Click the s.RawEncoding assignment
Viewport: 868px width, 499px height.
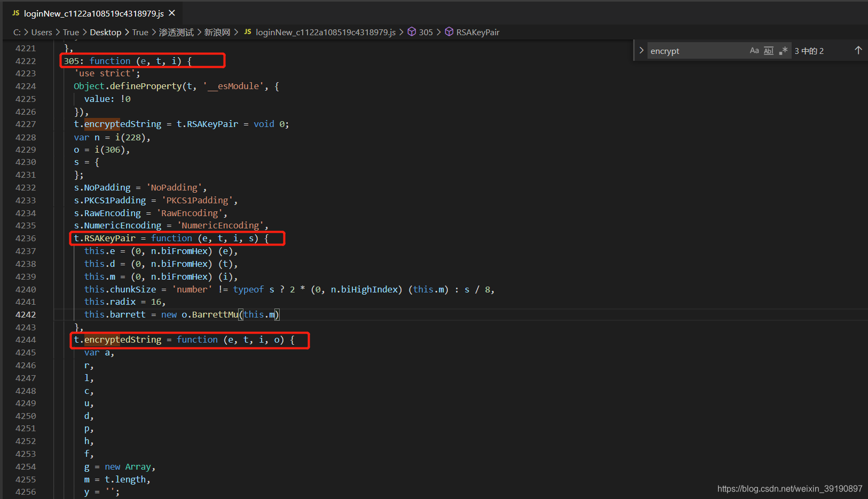(x=151, y=213)
